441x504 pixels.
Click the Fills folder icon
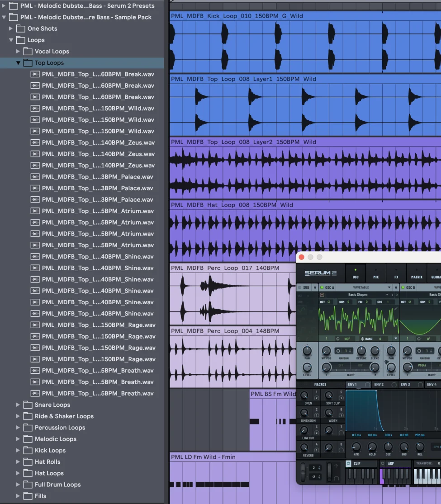point(28,496)
